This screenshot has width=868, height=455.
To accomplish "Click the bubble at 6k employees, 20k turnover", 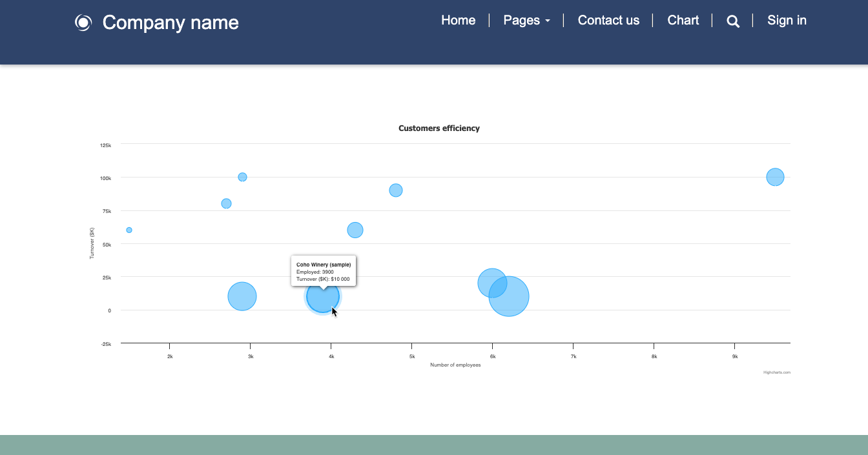I will pos(491,283).
